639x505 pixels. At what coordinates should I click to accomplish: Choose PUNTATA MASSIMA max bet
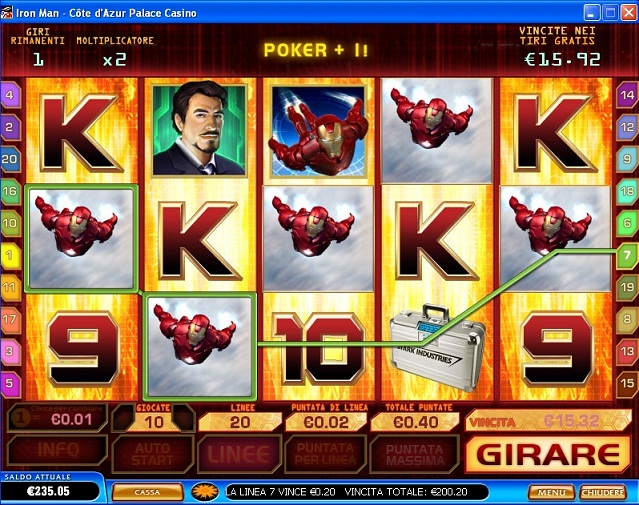(x=415, y=454)
